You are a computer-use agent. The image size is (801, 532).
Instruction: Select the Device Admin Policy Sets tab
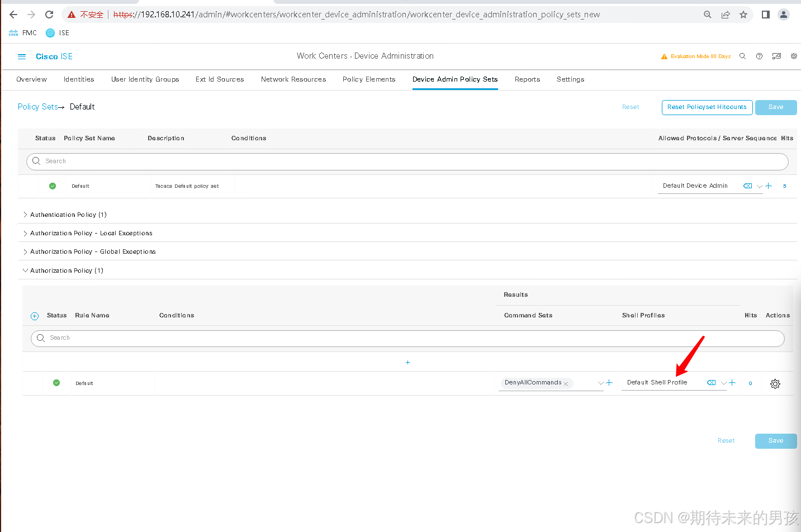(x=455, y=79)
